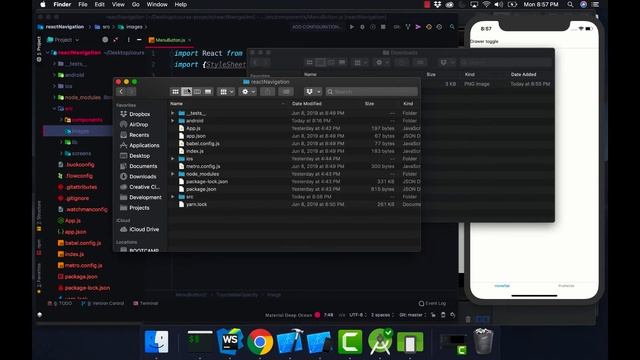Open the Finder menu in menu bar
The image size is (640, 360).
point(62,4)
